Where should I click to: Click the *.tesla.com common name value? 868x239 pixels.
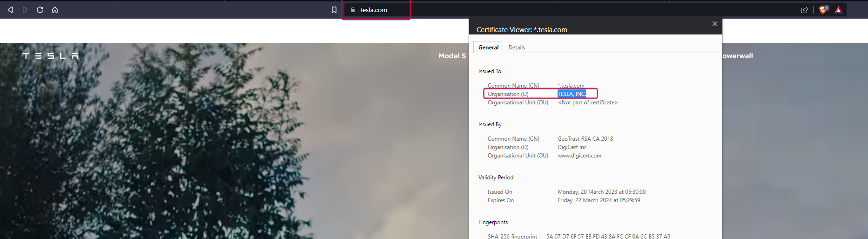571,86
